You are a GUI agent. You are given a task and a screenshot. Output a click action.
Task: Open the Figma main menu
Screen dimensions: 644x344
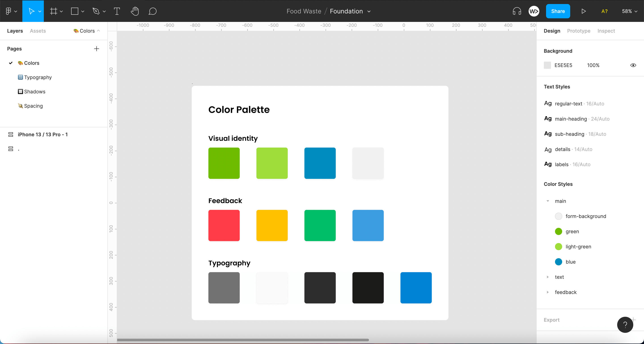tap(9, 11)
